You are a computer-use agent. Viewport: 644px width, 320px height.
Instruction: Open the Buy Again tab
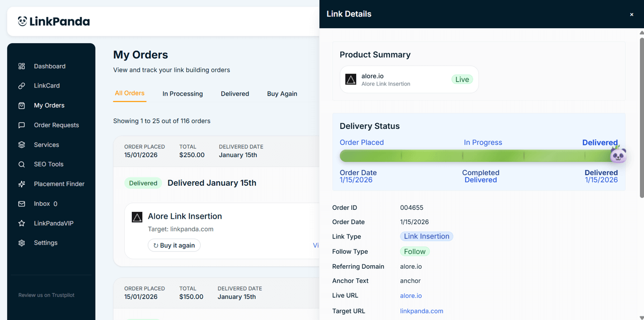pos(282,94)
